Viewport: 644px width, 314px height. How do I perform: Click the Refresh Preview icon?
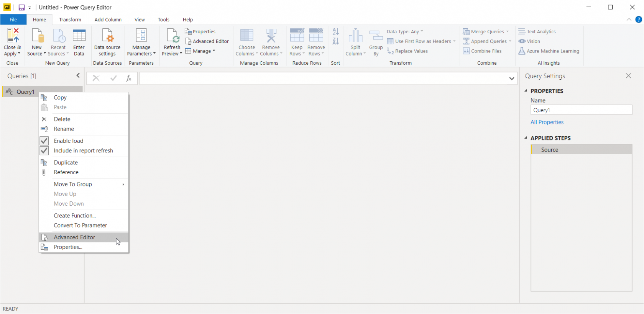click(172, 35)
